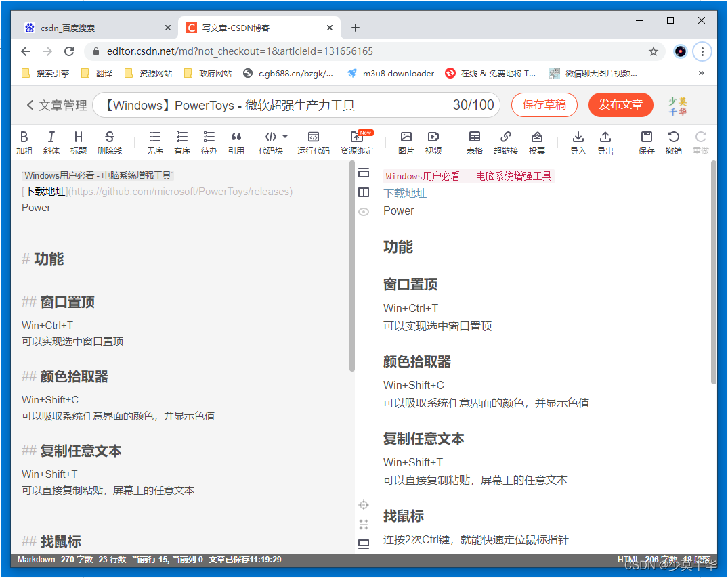Insert unordered list 无序

pos(154,142)
